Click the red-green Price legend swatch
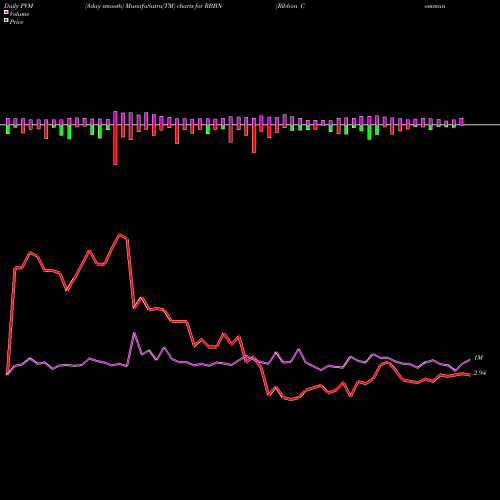The image size is (500, 500). (6, 21)
